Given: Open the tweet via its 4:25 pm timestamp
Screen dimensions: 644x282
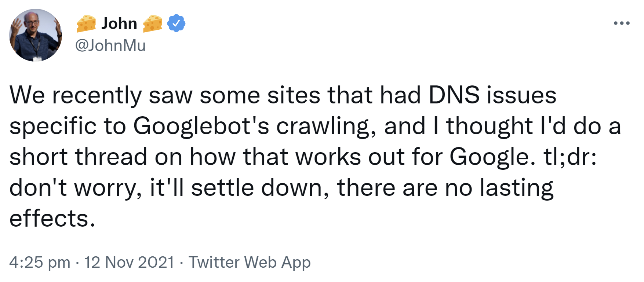Looking at the screenshot, I should (x=40, y=262).
